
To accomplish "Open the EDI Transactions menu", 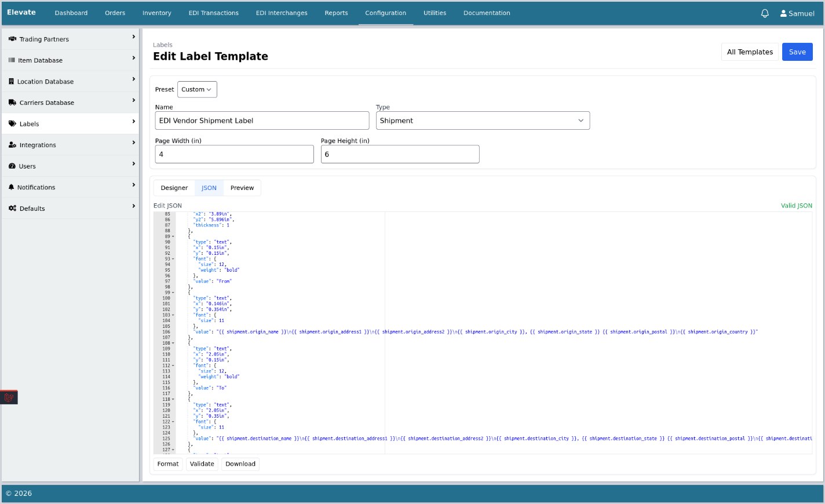I will tap(213, 13).
